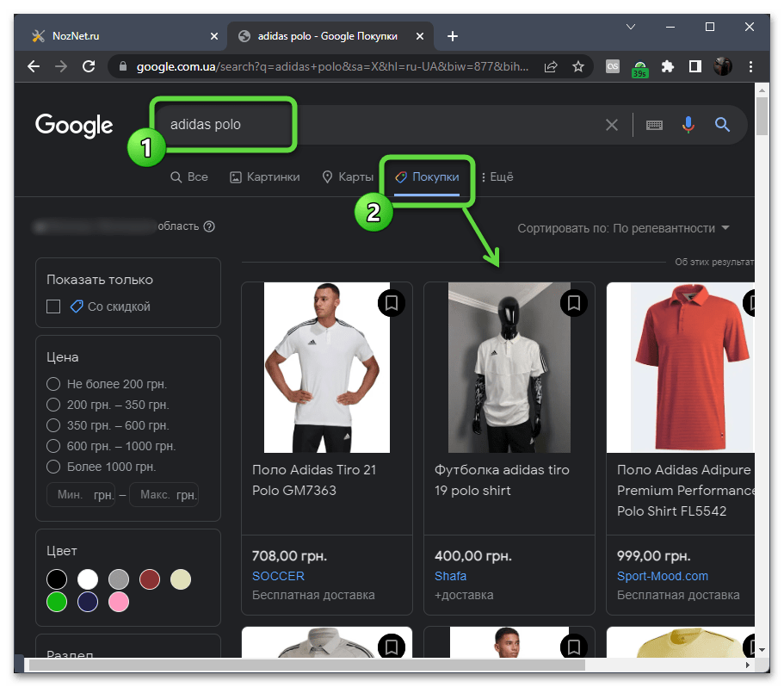This screenshot has width=784, height=687.
Task: Toggle the browser side panel
Action: pos(695,66)
